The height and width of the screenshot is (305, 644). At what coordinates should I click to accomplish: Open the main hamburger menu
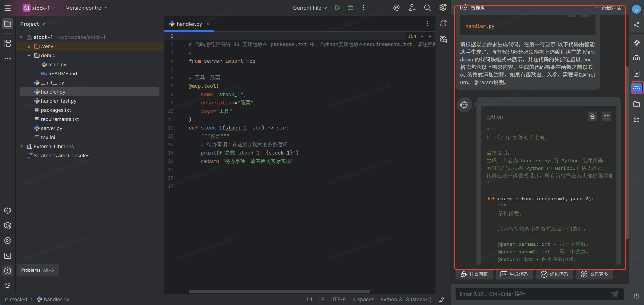click(x=8, y=8)
